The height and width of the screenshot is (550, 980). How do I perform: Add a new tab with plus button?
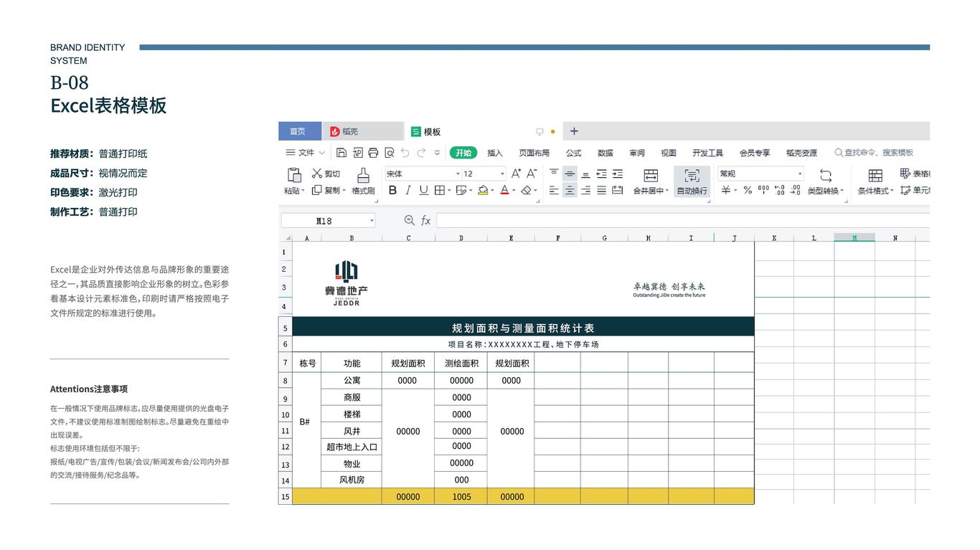pyautogui.click(x=574, y=131)
